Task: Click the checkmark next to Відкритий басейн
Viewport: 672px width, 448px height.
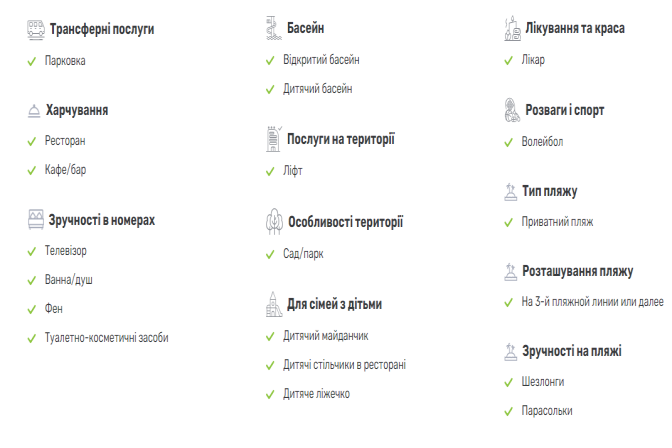Action: (x=270, y=60)
